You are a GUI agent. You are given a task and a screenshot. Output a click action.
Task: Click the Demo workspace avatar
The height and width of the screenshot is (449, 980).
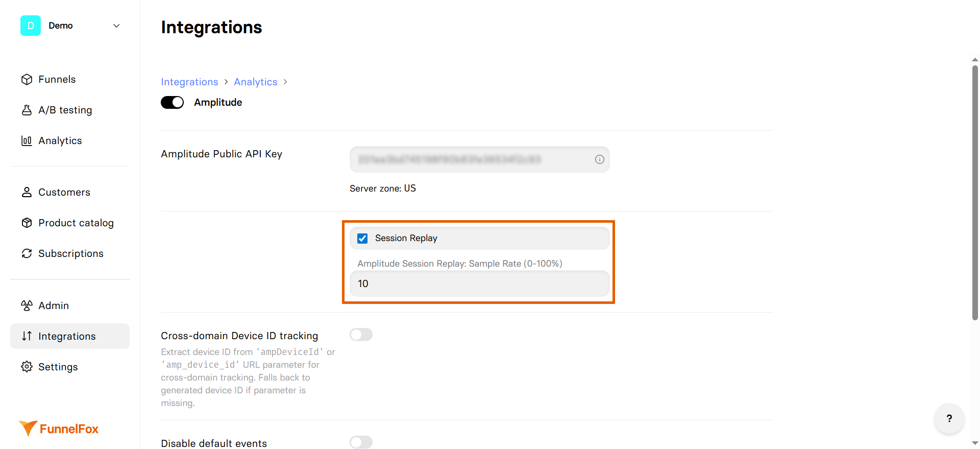31,26
